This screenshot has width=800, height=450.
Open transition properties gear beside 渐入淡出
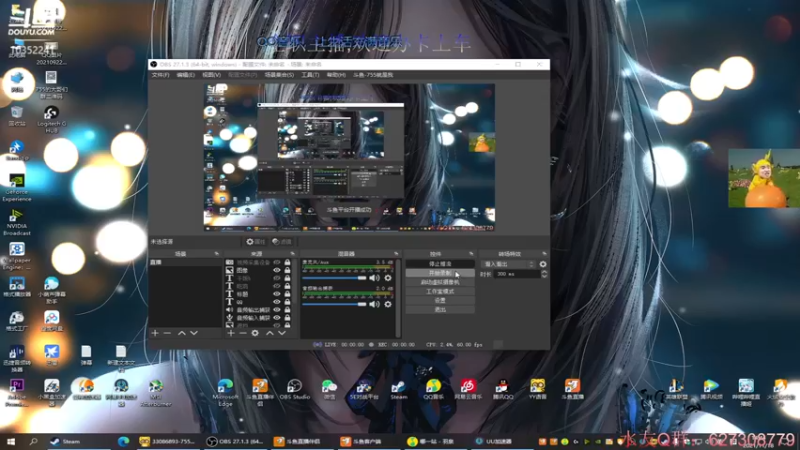543,264
